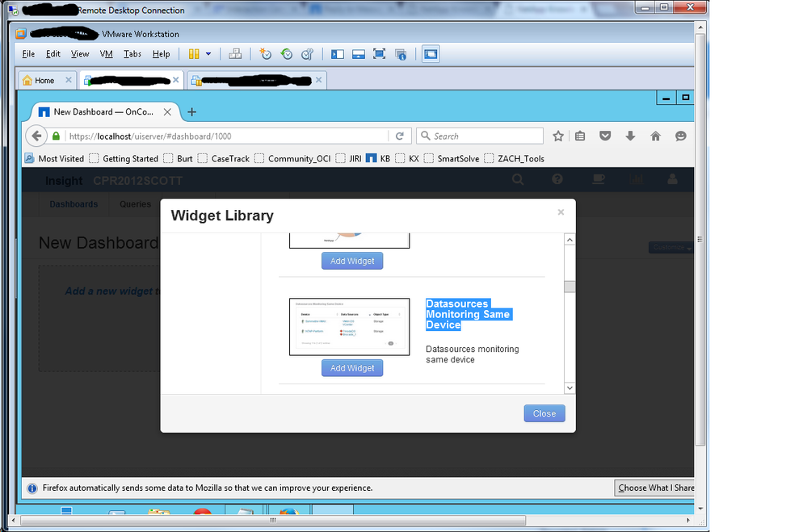Open the SmartSolve bookmark

[x=452, y=158]
